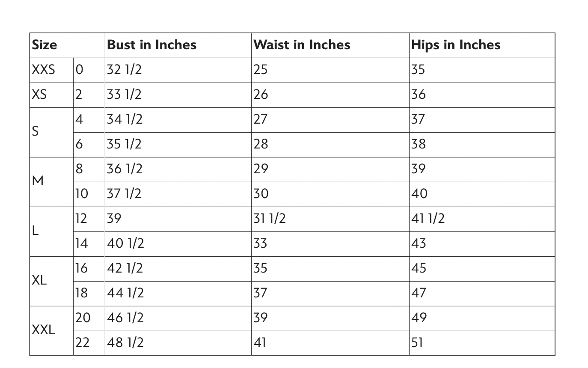Viewport: 588px width, 368px height.
Task: Select numeric size 12 cell
Action: [x=89, y=219]
